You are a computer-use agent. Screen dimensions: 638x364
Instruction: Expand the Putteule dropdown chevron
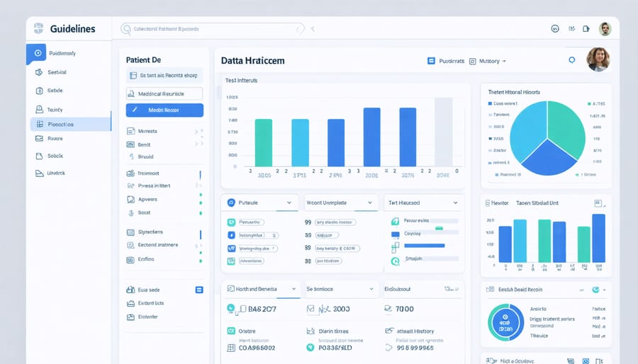(x=289, y=203)
